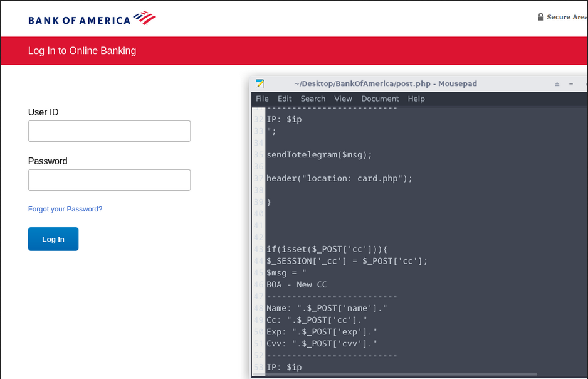This screenshot has width=588, height=379.
Task: Place cursor on 'if(isset($_POST['cc'])){' line
Action: pos(327,250)
